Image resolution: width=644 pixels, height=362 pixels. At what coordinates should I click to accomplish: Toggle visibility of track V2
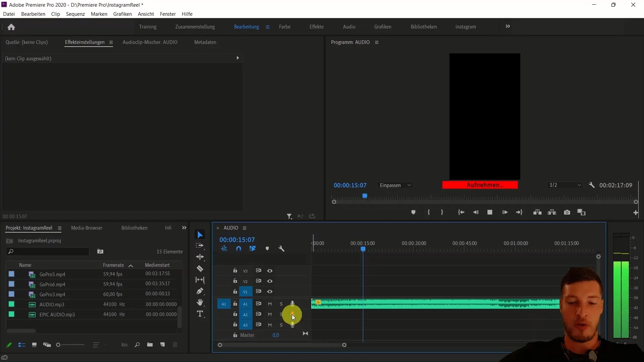(x=270, y=281)
